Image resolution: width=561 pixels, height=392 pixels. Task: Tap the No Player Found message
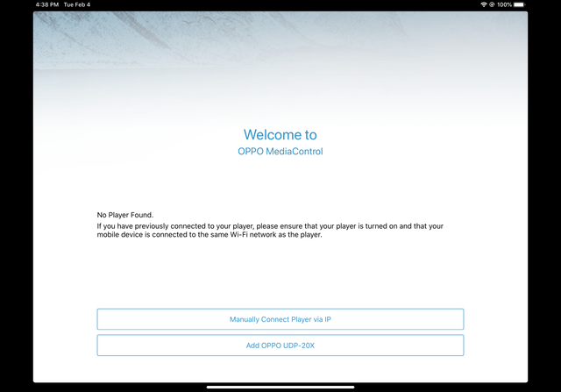point(124,215)
